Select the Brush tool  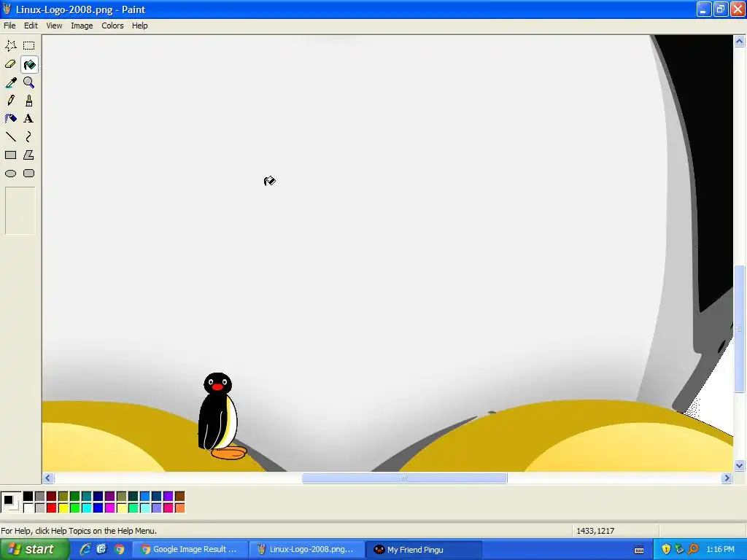click(29, 101)
